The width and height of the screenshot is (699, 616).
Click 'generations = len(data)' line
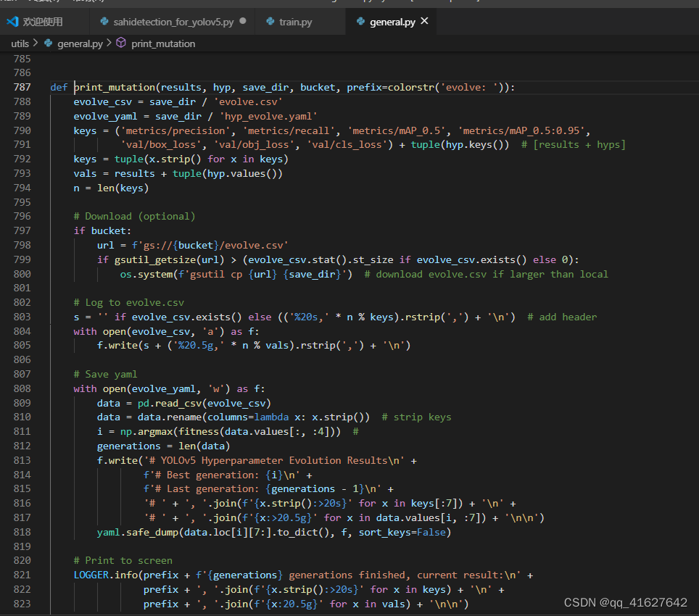164,446
